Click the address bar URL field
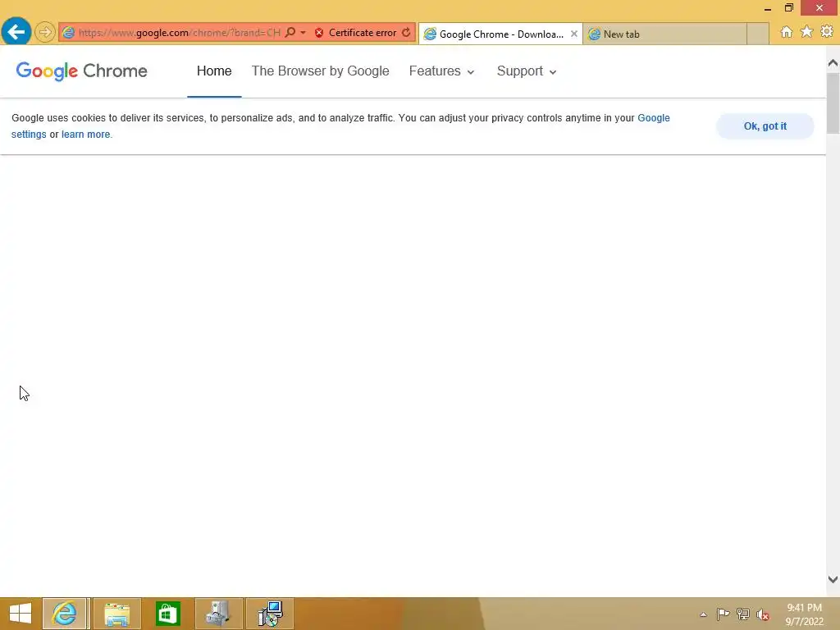The image size is (840, 630). [x=180, y=33]
